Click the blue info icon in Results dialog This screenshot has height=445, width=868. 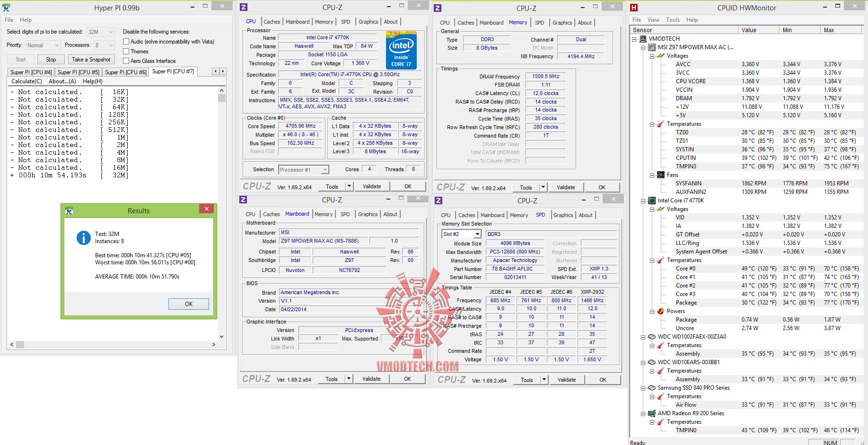point(84,237)
